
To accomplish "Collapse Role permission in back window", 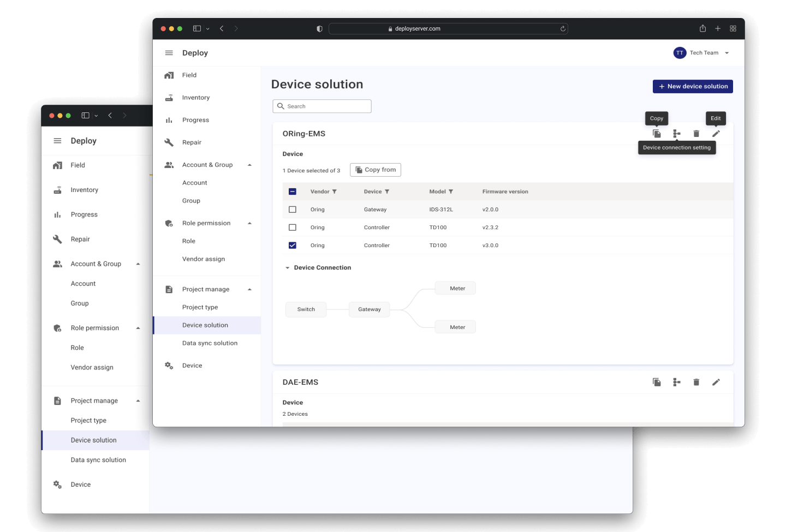I will [x=138, y=328].
